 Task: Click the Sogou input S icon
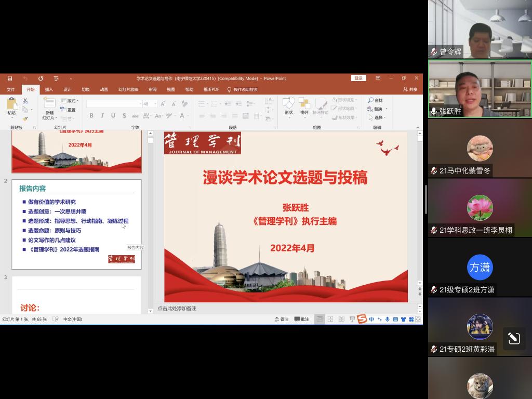pyautogui.click(x=362, y=319)
